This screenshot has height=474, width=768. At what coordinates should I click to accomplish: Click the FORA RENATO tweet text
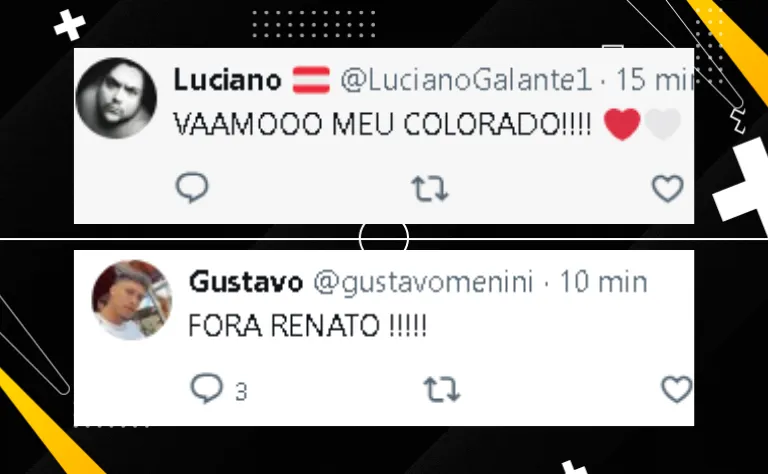(308, 326)
